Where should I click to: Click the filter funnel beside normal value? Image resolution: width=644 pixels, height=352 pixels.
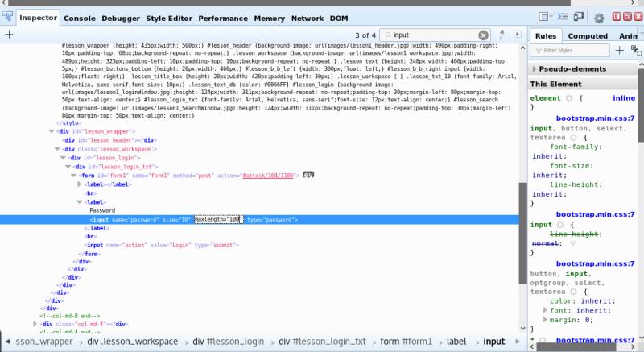pos(572,243)
